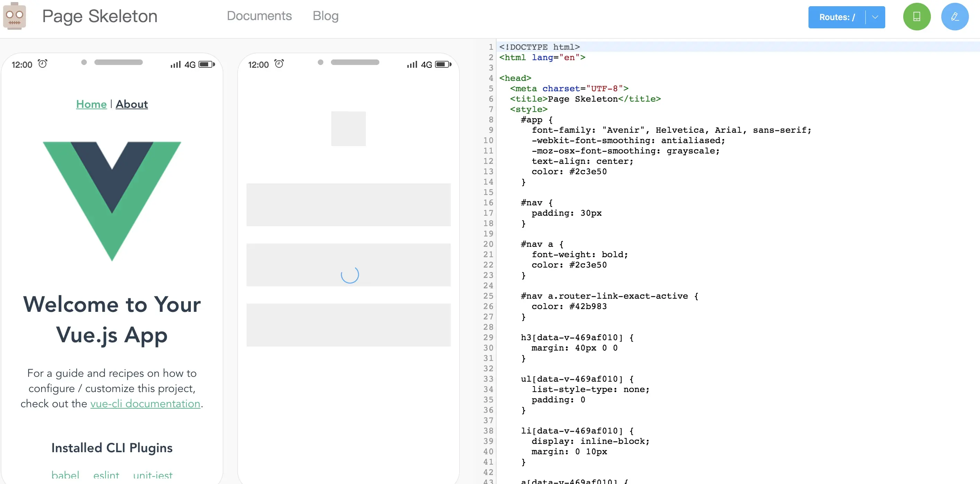
Task: Click the robot logo icon
Action: click(x=15, y=16)
